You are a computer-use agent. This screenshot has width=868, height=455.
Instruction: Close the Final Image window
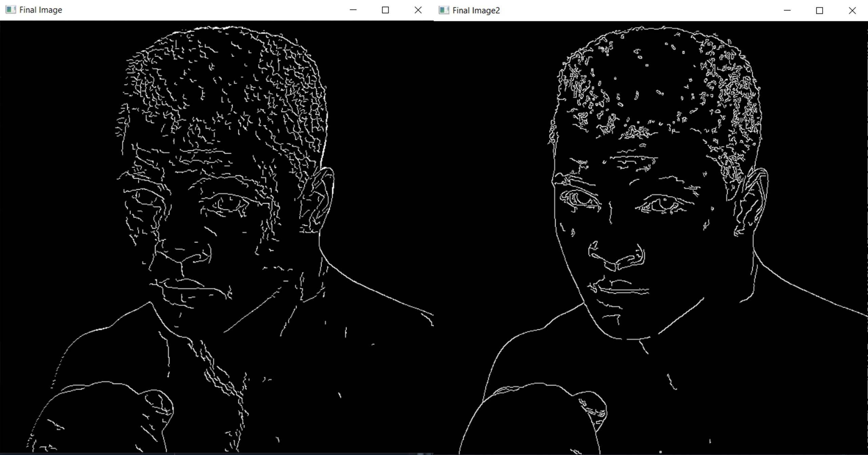click(418, 10)
